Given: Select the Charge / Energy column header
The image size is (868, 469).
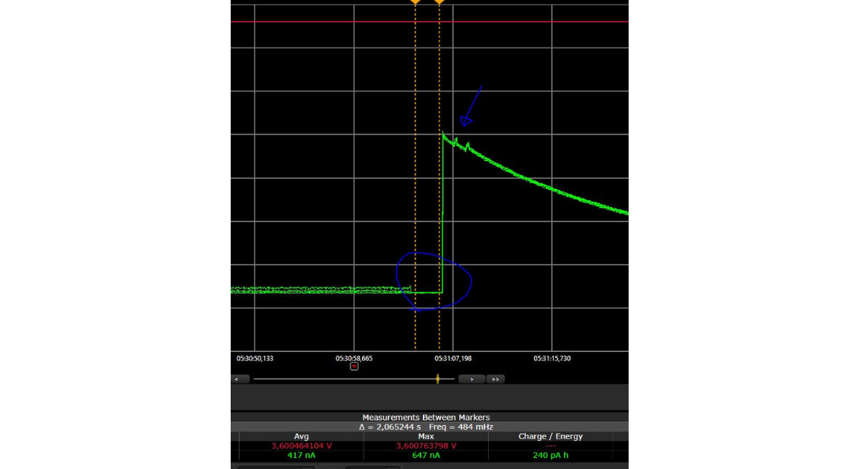Looking at the screenshot, I should coord(551,436).
